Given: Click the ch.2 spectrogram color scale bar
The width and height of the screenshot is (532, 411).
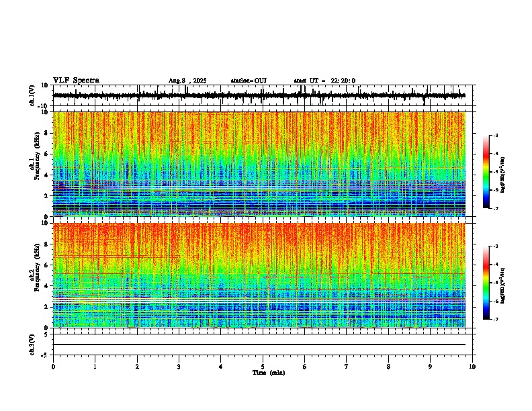Looking at the screenshot, I should pos(486,283).
